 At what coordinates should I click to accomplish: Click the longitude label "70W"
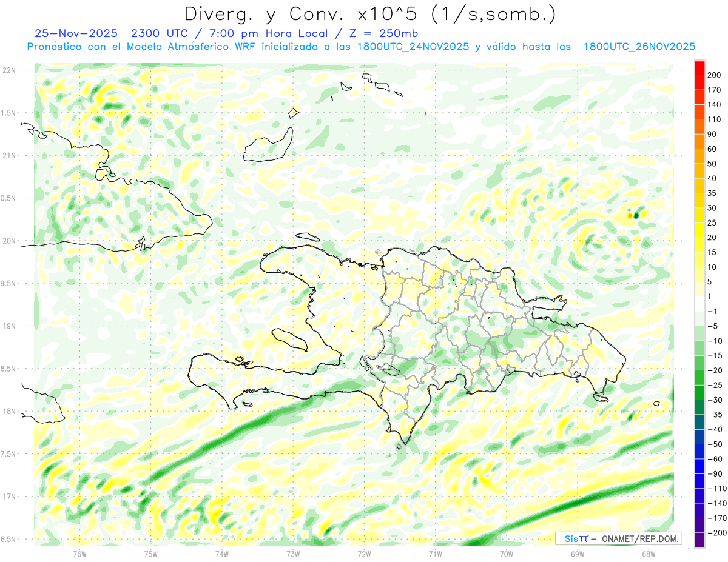[x=507, y=554]
